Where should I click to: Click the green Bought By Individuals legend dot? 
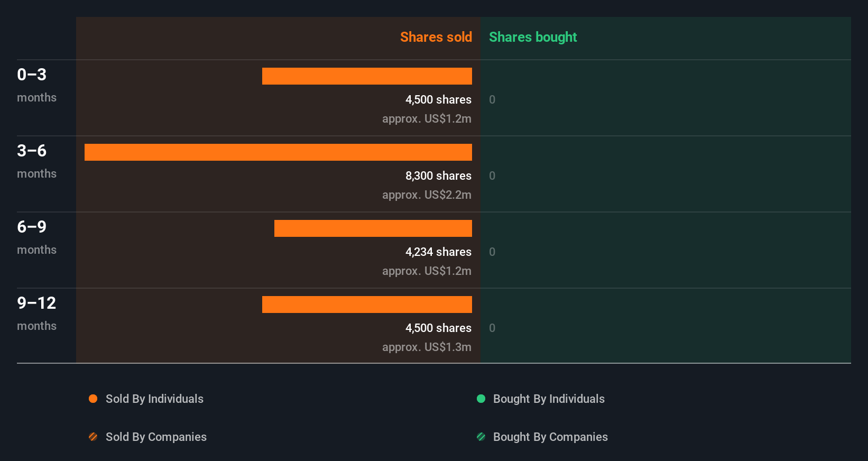pos(481,399)
